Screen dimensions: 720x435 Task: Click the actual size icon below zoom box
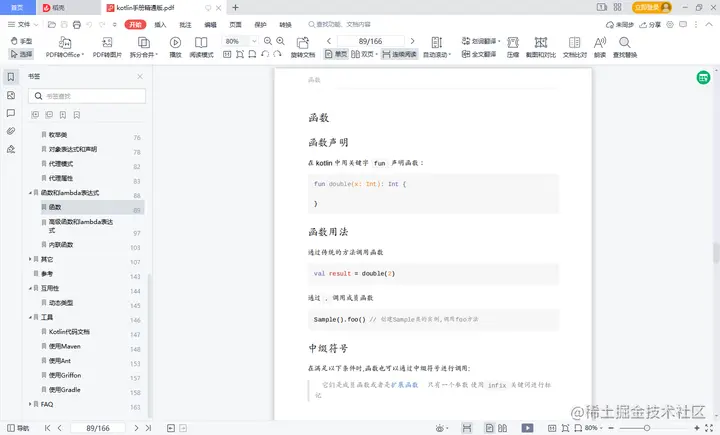pos(227,54)
